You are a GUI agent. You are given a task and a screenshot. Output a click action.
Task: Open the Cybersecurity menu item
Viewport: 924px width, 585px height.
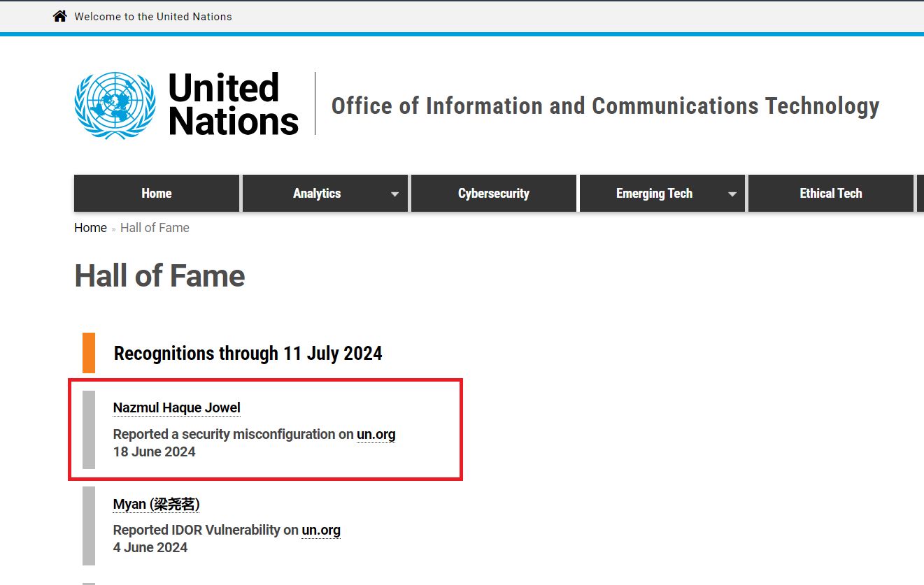pyautogui.click(x=493, y=193)
